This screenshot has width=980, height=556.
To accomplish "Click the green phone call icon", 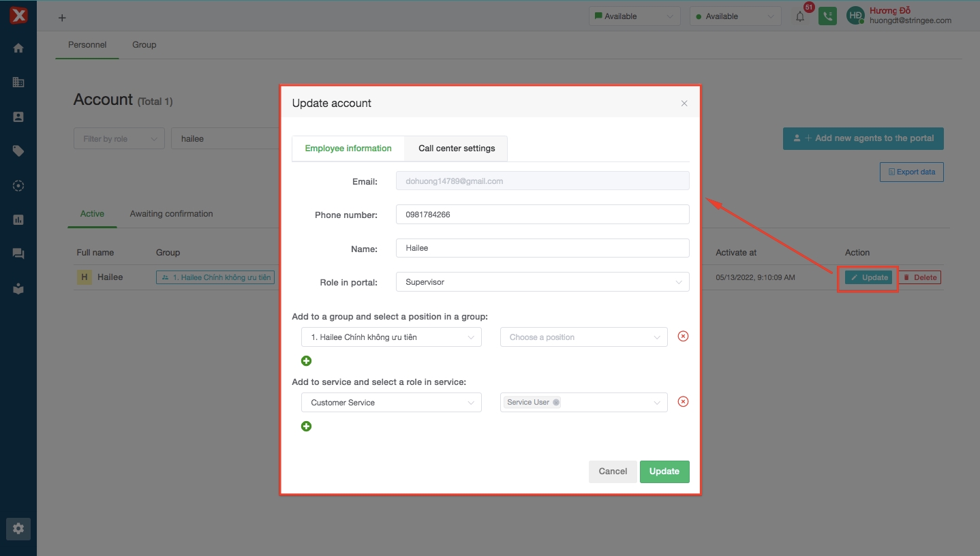I will [x=827, y=16].
